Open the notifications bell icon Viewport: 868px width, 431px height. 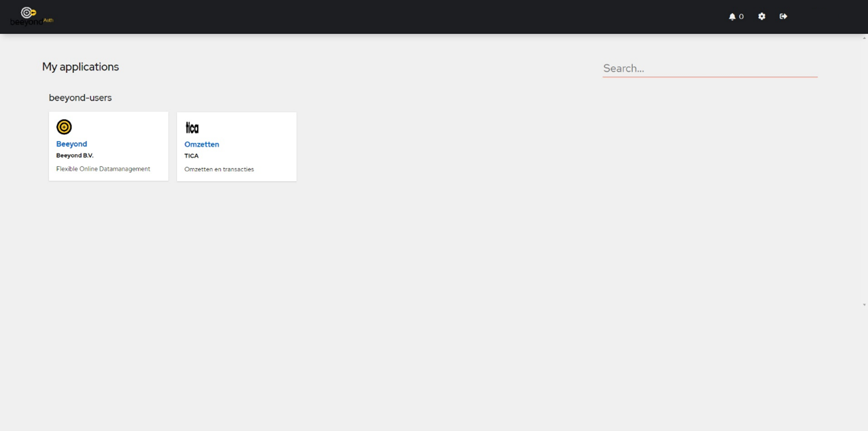732,17
